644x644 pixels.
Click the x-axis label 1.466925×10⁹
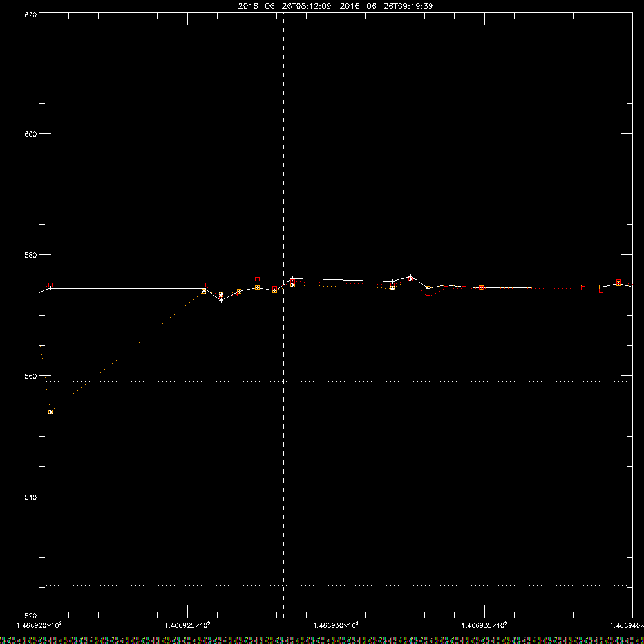(x=187, y=625)
